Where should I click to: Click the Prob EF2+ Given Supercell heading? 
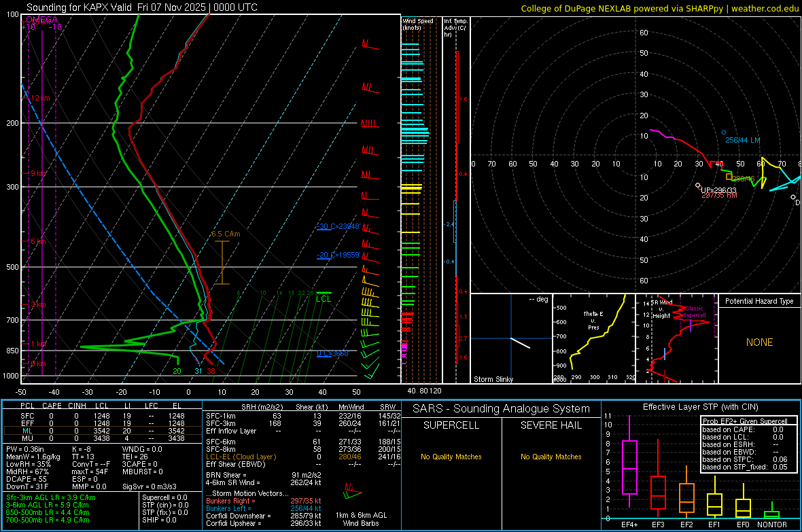coord(745,421)
